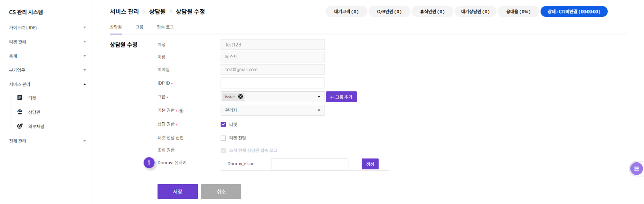Screen dimensions: 644x204
Task: Focus the IDP ID input field
Action: tap(273, 83)
